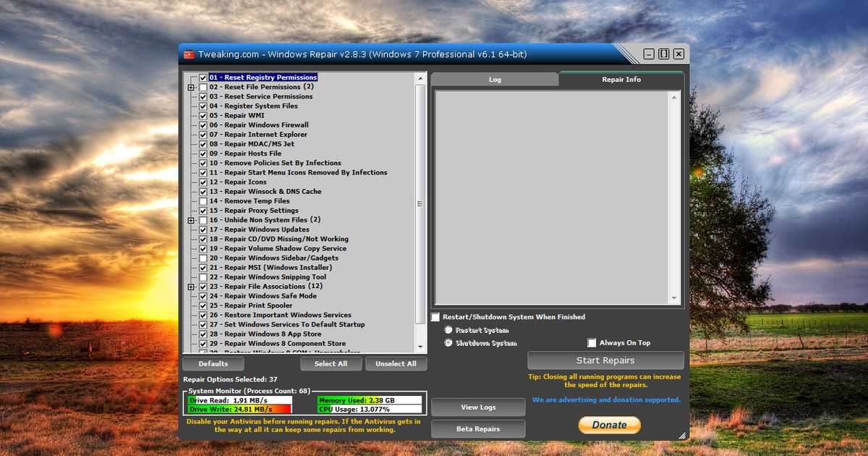
Task: Click the repair list vertical scrollbar thumb
Action: pyautogui.click(x=420, y=205)
